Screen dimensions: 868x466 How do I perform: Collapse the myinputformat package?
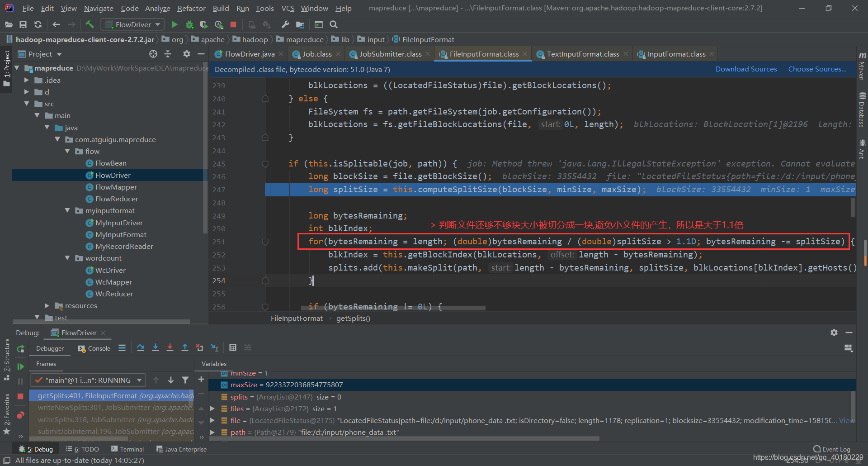67,210
